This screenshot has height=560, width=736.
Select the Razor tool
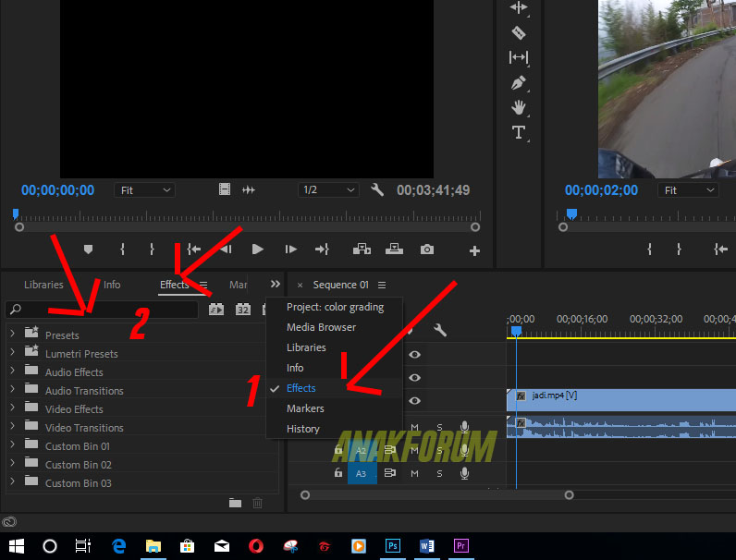click(x=518, y=32)
